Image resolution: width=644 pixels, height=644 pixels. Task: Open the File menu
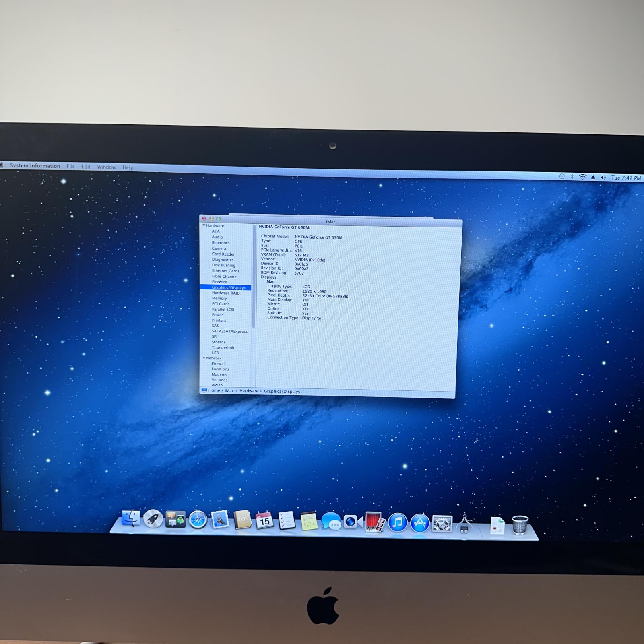pos(71,166)
